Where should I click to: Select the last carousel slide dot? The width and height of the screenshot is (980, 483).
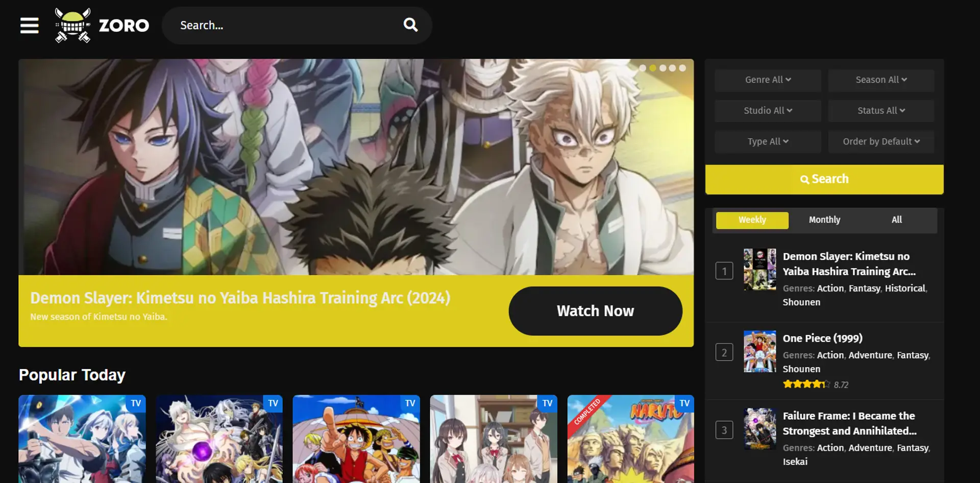[682, 68]
